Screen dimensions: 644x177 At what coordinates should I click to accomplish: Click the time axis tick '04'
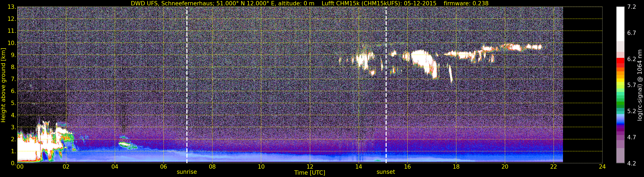(115, 167)
